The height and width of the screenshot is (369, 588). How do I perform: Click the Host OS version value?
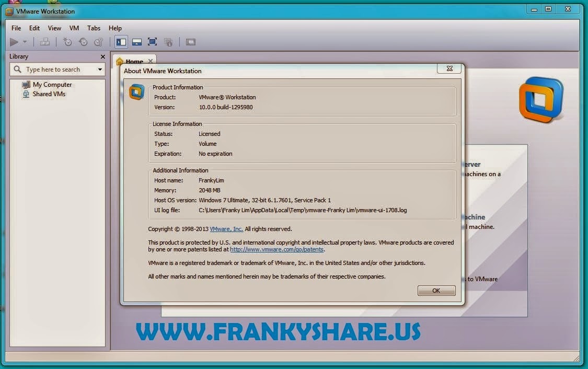point(265,200)
